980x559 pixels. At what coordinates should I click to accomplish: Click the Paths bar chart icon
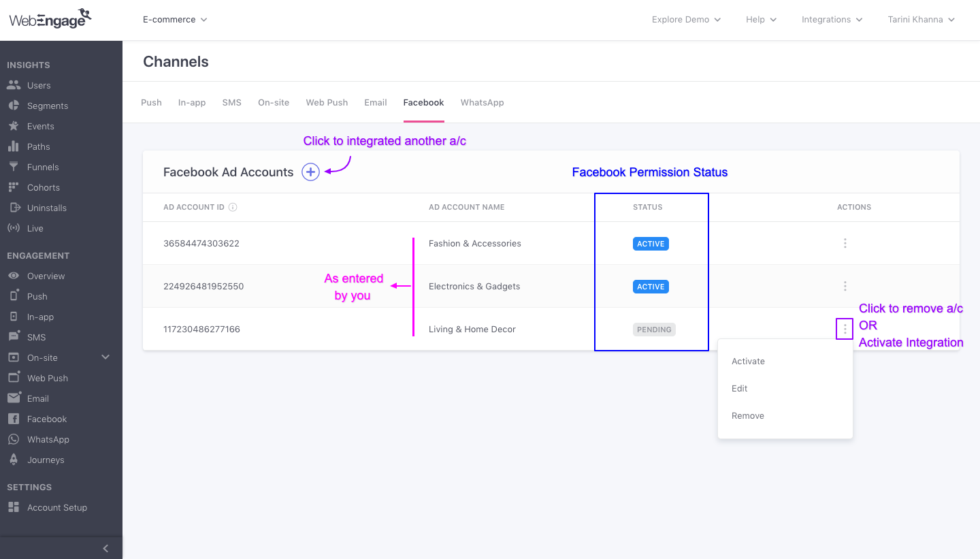click(x=14, y=146)
